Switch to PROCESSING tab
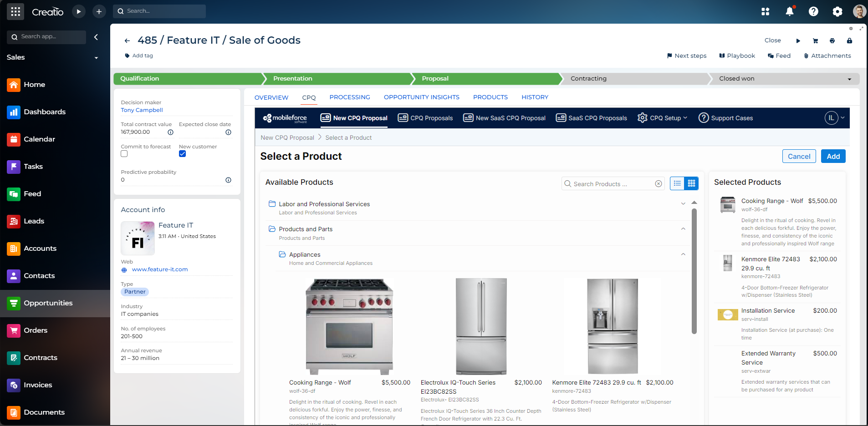 pyautogui.click(x=350, y=97)
